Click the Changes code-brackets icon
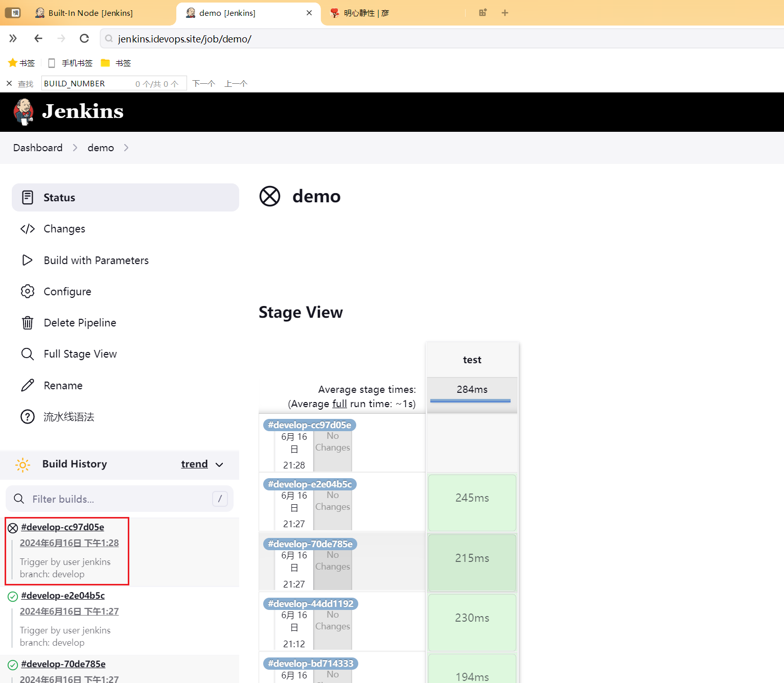 (x=28, y=229)
